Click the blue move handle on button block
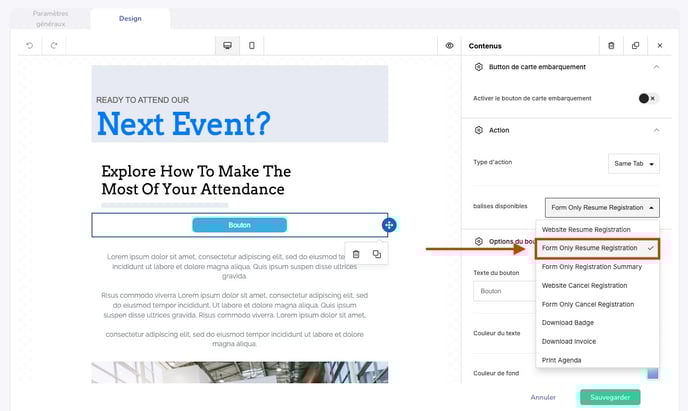This screenshot has height=411, width=688. pyautogui.click(x=389, y=225)
